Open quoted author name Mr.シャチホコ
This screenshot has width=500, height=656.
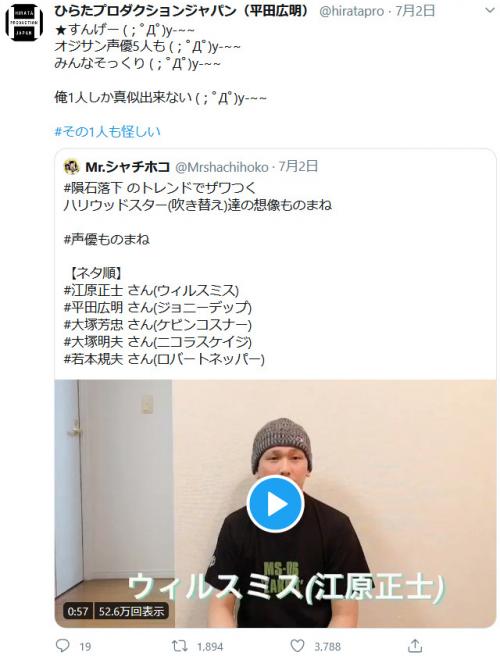(x=128, y=167)
